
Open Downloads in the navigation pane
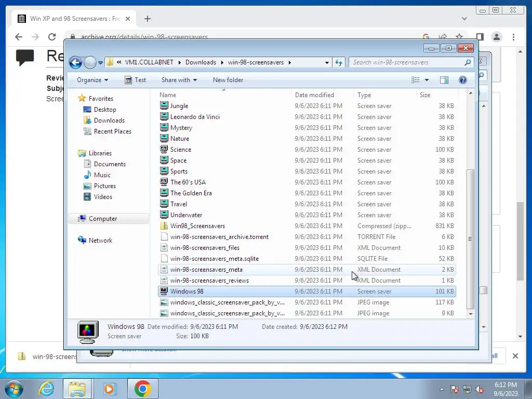point(109,121)
